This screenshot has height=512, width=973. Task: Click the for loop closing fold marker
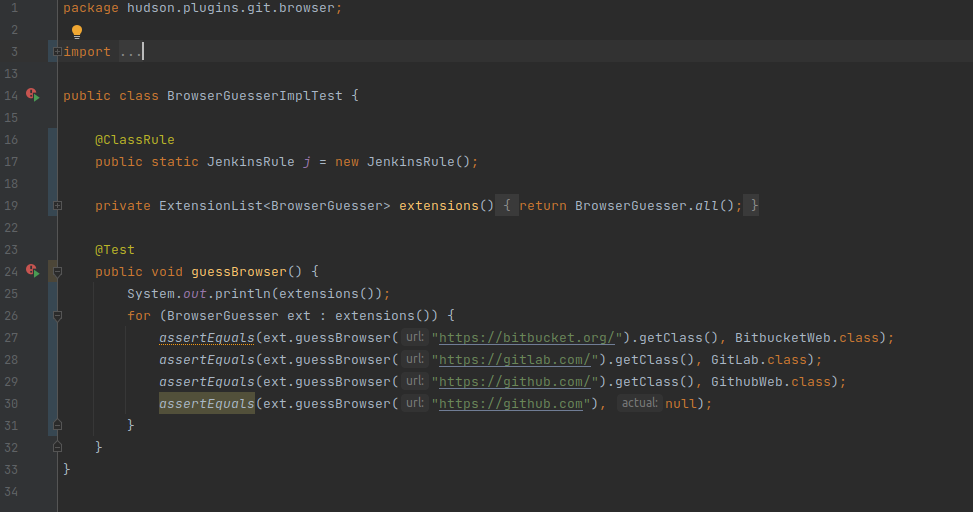pyautogui.click(x=57, y=425)
